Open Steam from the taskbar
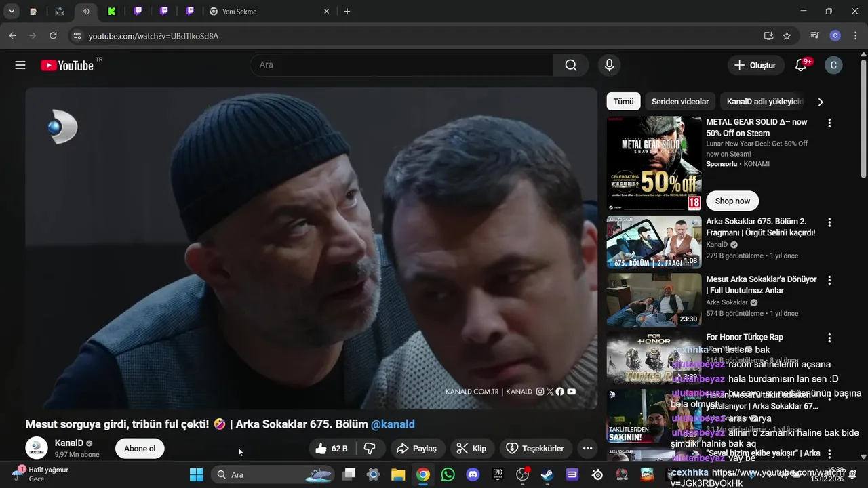 [547, 474]
